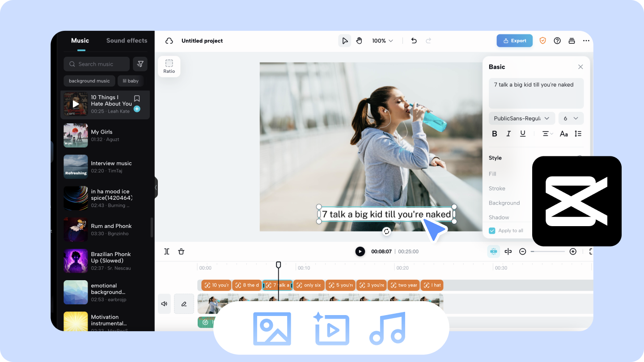The height and width of the screenshot is (362, 644).
Task: Apply italic to the caption text
Action: point(508,134)
